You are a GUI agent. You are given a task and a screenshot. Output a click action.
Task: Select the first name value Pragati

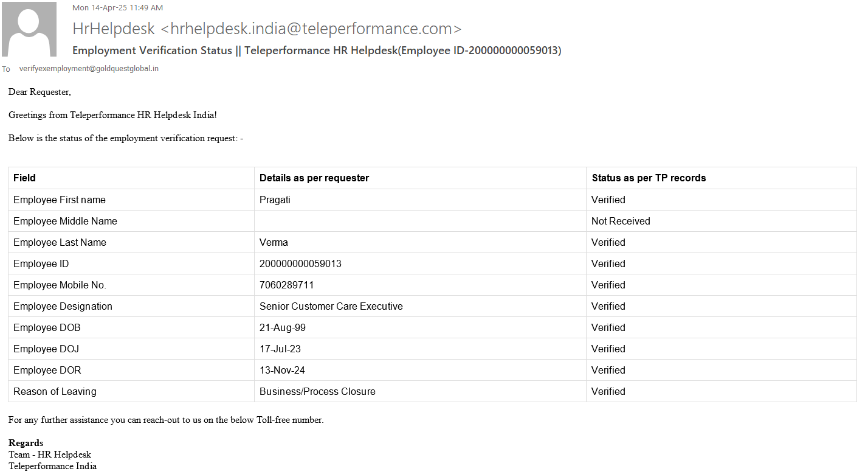[x=275, y=200]
